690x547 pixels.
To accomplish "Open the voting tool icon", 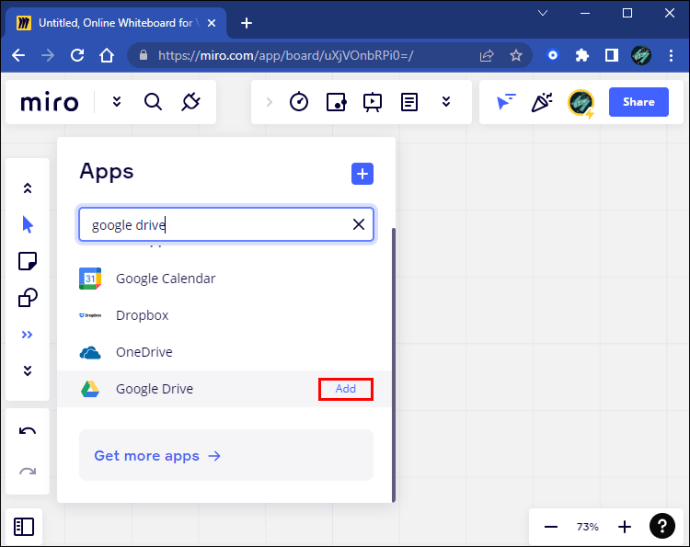I will (x=336, y=102).
